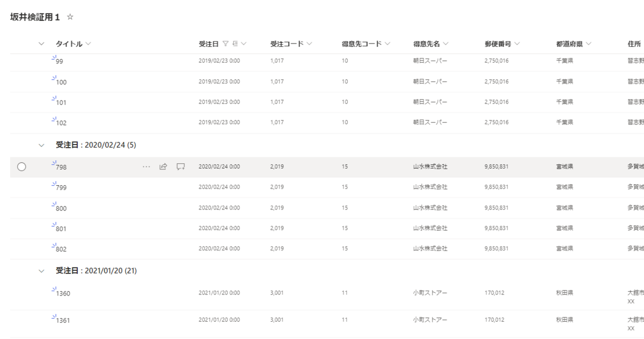Collapse the 受注日 : 2021/01/20 group
Image resolution: width=644 pixels, height=339 pixels.
pyautogui.click(x=41, y=271)
